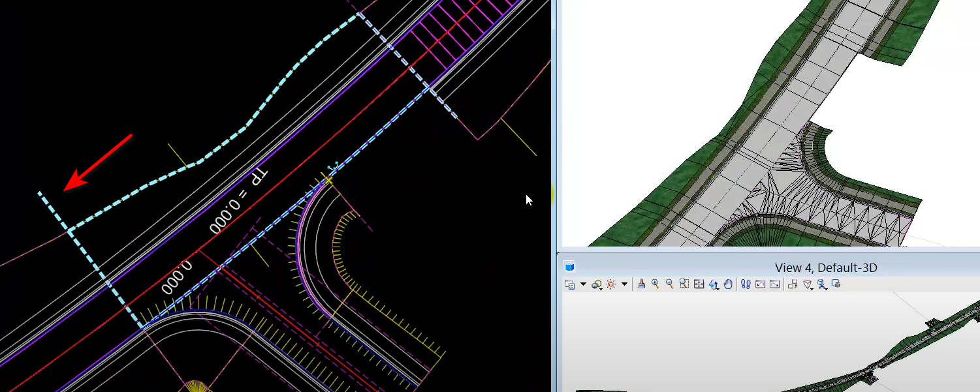Select the Zoom Out tool
The width and height of the screenshot is (980, 392).
[x=668, y=284]
